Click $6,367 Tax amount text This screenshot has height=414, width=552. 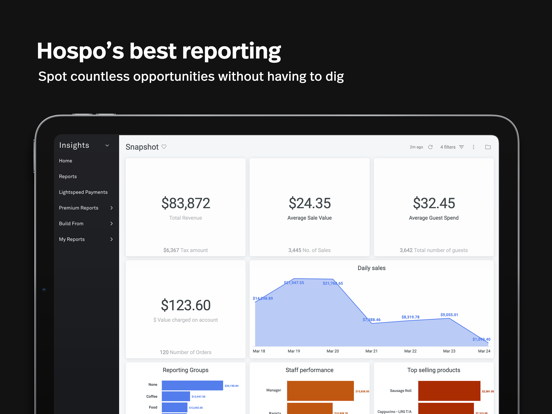click(x=186, y=250)
